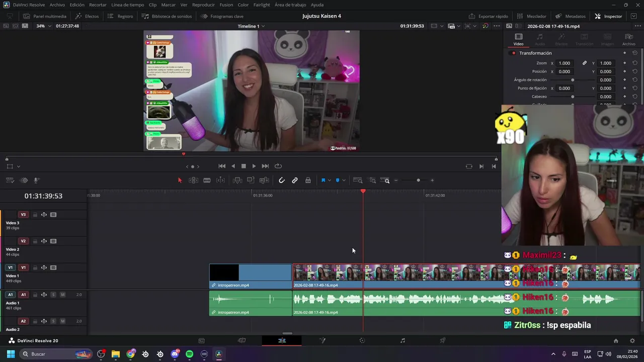Click the Posición Y value field
644x362 pixels.
click(x=606, y=71)
